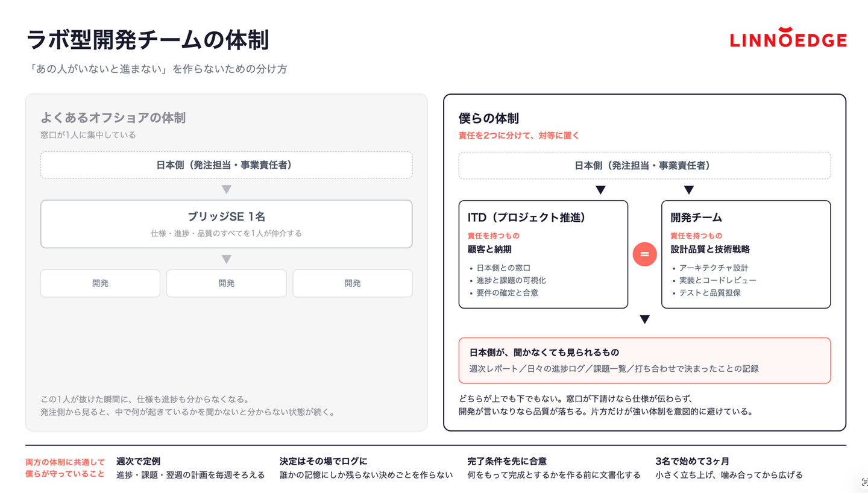
Task: Click the heading よくあるオフショアの体制
Action: pos(113,118)
